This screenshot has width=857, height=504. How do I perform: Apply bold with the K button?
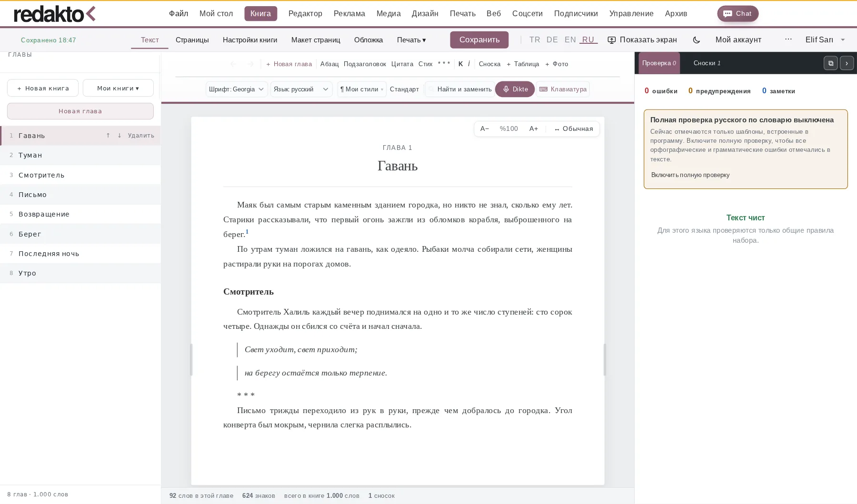point(460,64)
